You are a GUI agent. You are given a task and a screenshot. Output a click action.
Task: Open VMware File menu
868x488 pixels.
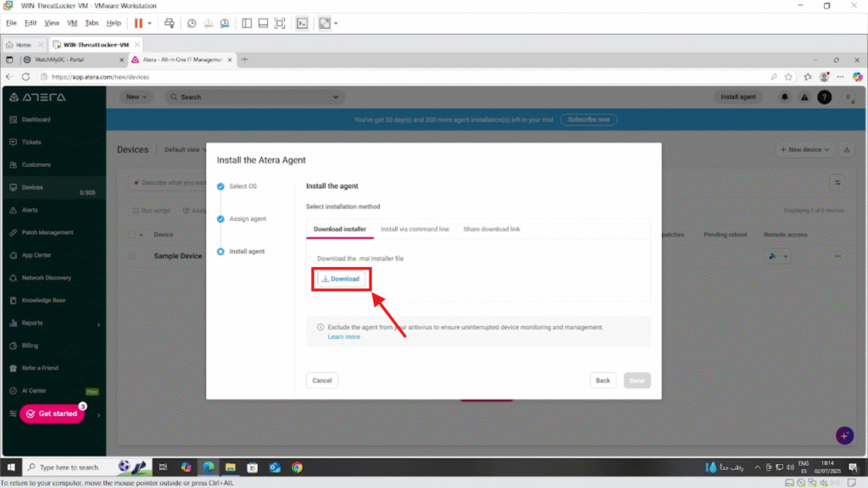[x=11, y=23]
